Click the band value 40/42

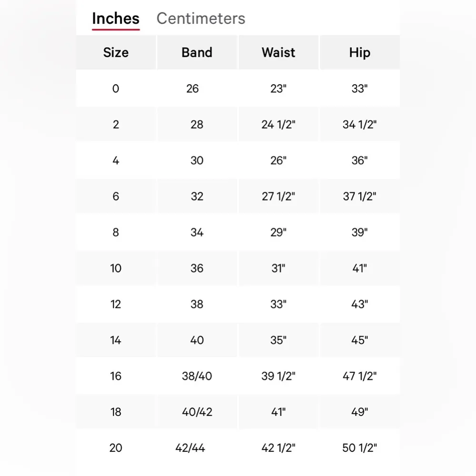coord(197,412)
